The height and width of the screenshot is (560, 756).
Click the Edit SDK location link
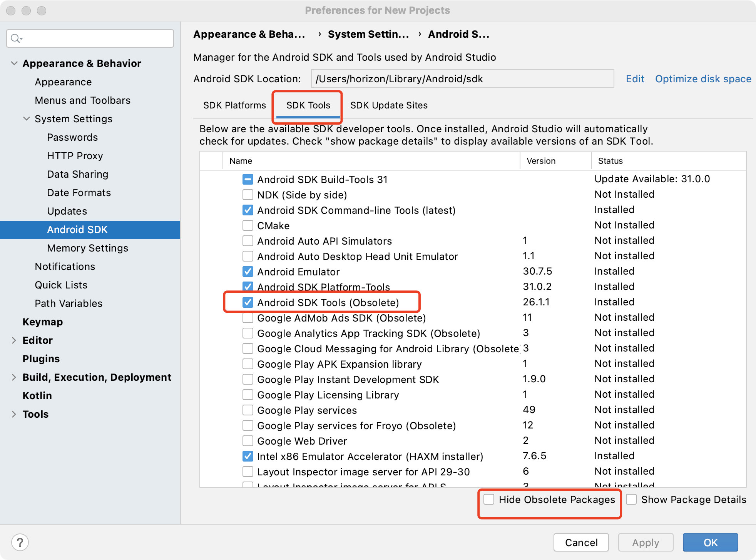pyautogui.click(x=635, y=79)
